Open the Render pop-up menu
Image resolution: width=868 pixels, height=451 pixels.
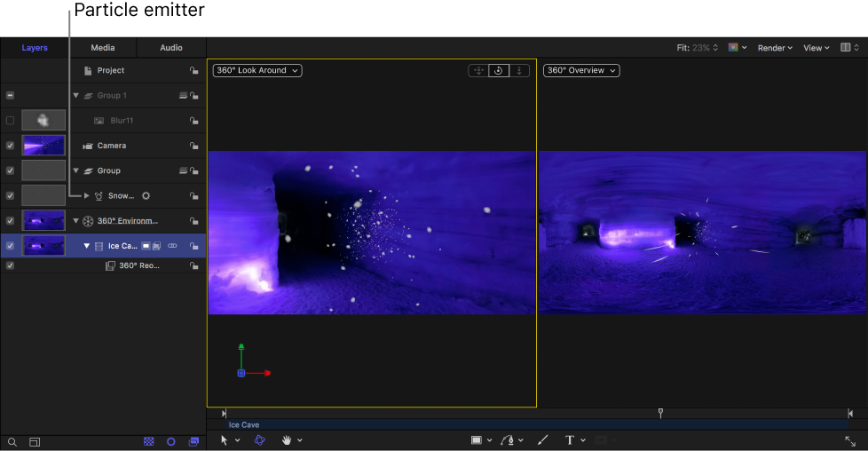[775, 48]
